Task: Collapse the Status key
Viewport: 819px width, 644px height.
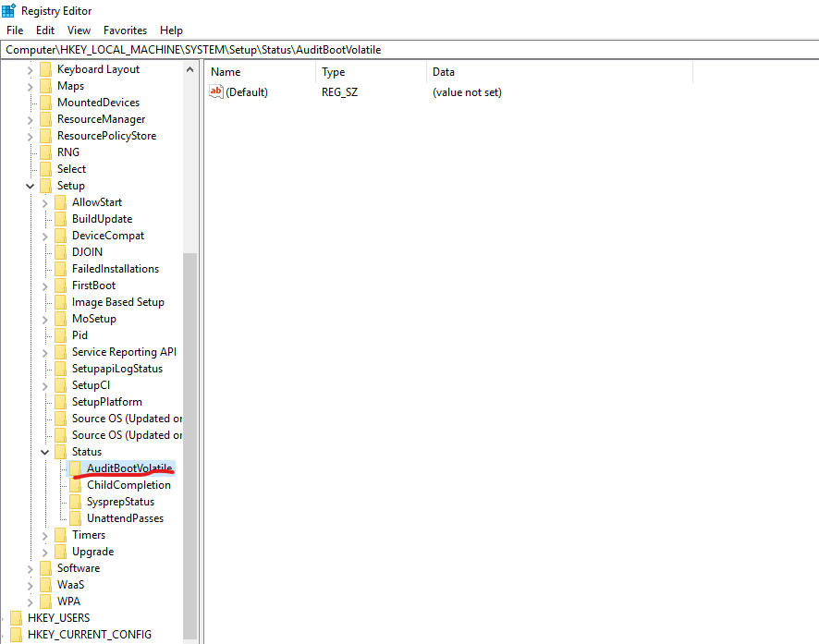Action: coord(45,453)
